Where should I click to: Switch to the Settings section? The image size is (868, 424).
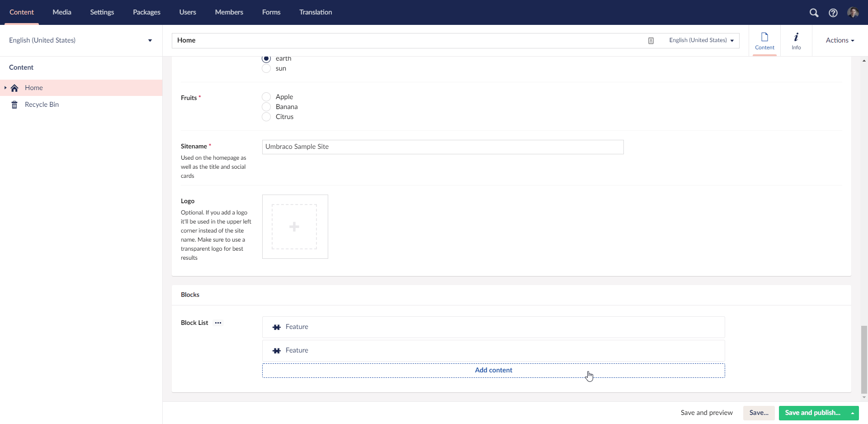click(x=102, y=12)
